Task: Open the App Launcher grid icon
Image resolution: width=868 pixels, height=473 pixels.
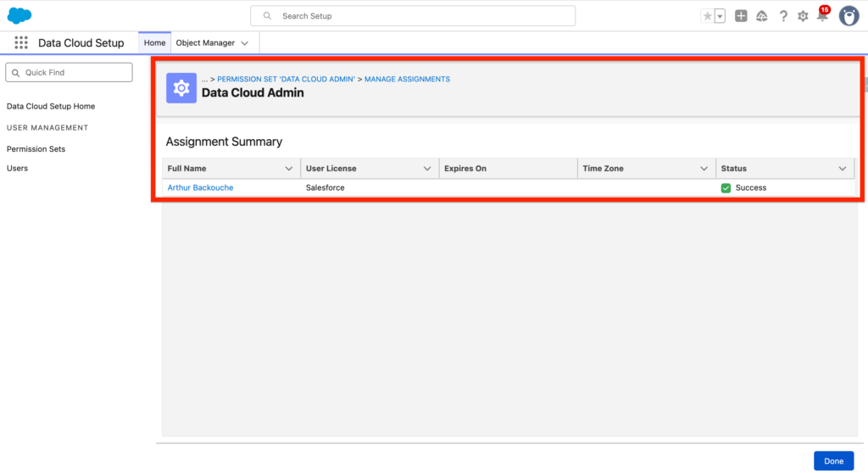Action: click(x=21, y=42)
